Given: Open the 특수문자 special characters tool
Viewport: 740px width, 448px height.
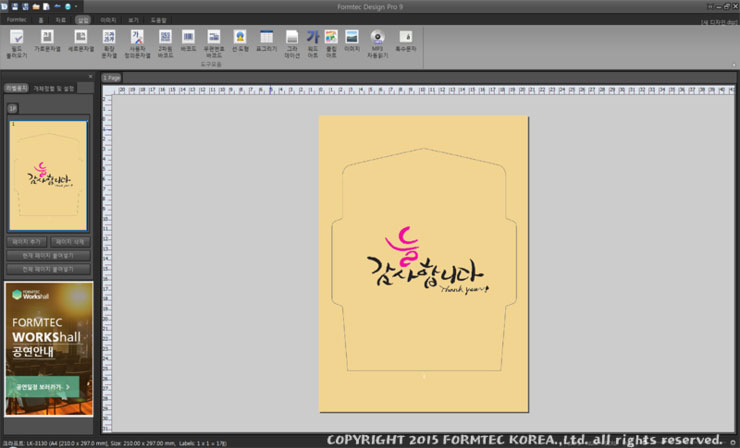Looking at the screenshot, I should click(x=406, y=41).
